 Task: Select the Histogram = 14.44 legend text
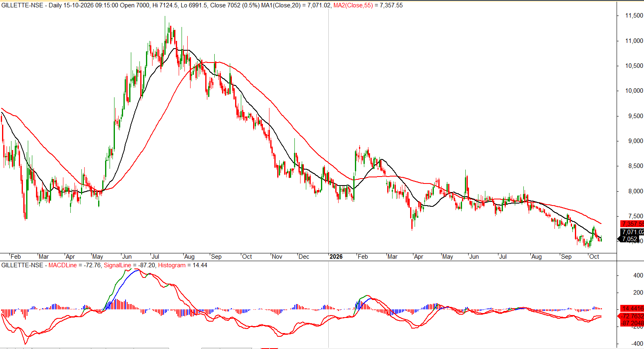pos(183,265)
